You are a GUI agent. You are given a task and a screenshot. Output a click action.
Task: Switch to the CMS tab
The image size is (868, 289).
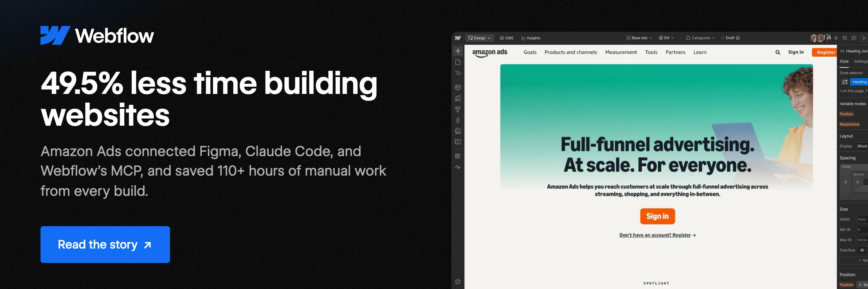[x=507, y=38]
